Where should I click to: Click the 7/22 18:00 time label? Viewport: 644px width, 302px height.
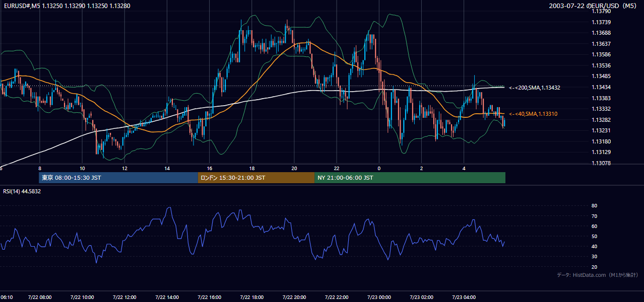pos(251,297)
